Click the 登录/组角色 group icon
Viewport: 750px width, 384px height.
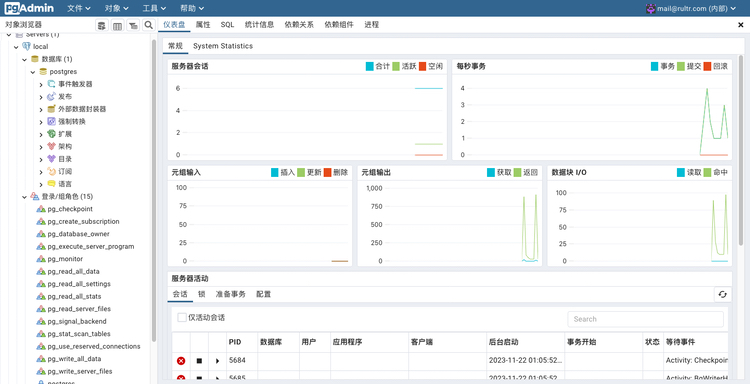pyautogui.click(x=34, y=197)
